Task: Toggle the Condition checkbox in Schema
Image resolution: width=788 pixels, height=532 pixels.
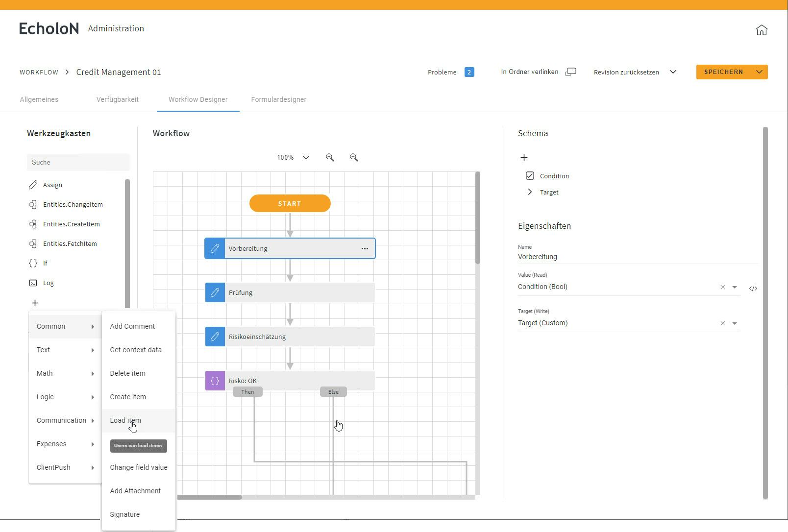Action: (x=530, y=175)
